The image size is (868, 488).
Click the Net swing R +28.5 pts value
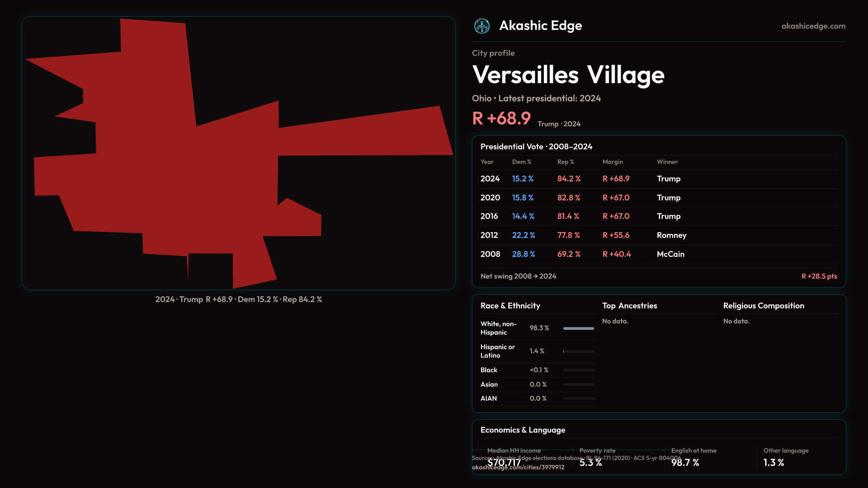pos(819,276)
